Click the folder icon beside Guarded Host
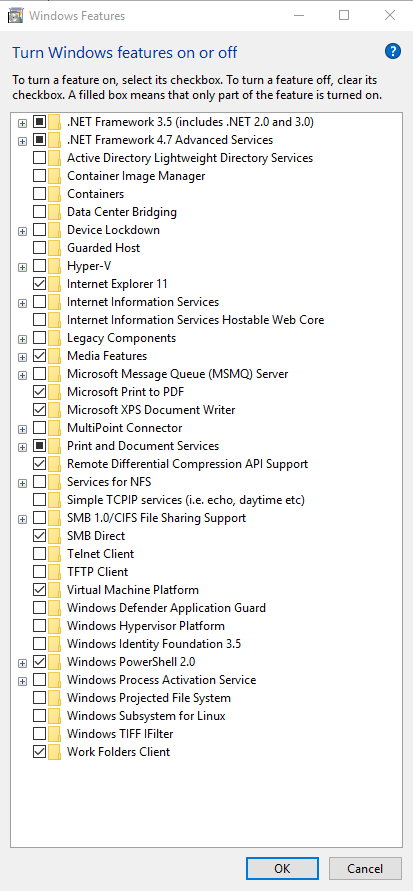Image resolution: width=413 pixels, height=891 pixels. pyautogui.click(x=55, y=248)
